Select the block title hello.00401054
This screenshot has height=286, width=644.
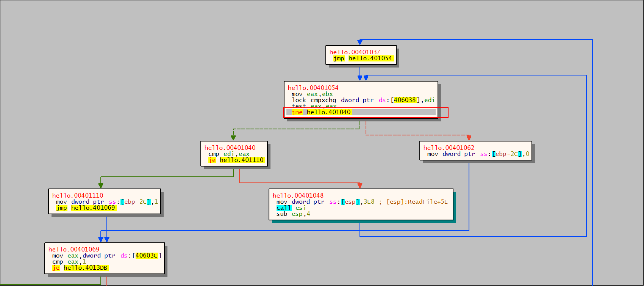point(313,88)
